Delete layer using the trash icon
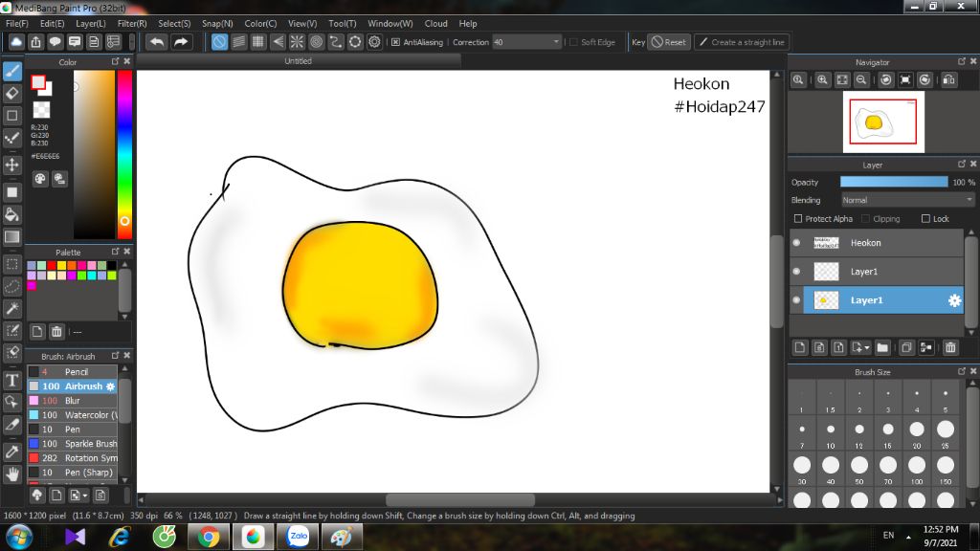Screen dimensions: 980x551 point(950,347)
